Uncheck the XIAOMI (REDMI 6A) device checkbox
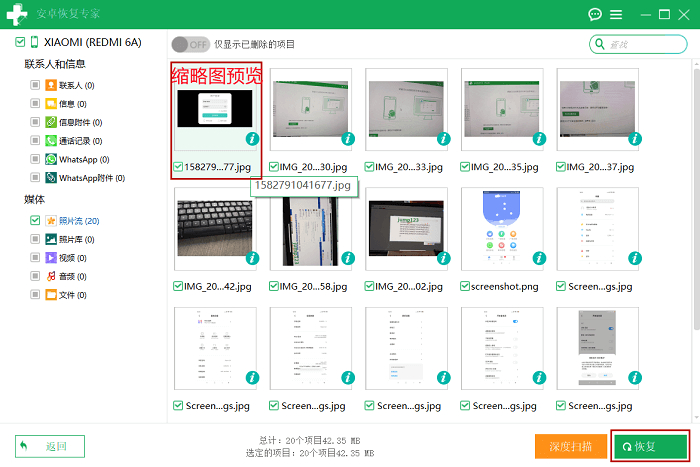This screenshot has height=467, width=700. pyautogui.click(x=20, y=42)
